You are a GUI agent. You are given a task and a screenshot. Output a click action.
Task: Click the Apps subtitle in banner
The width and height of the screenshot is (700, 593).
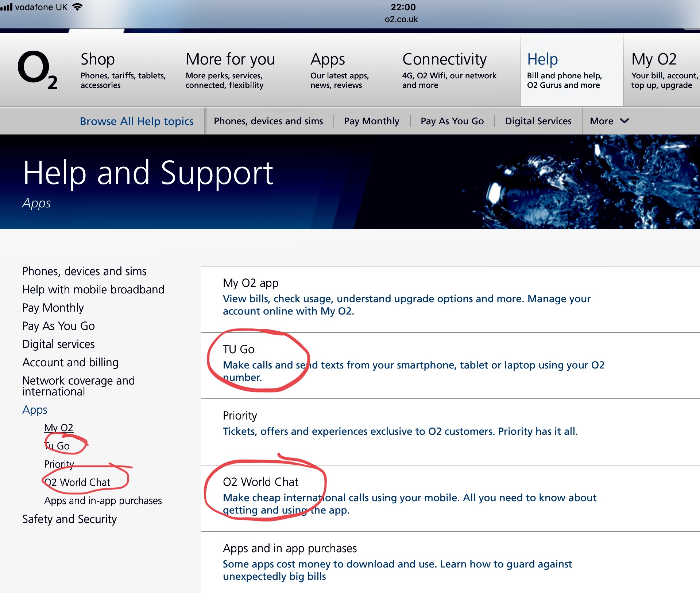click(36, 203)
